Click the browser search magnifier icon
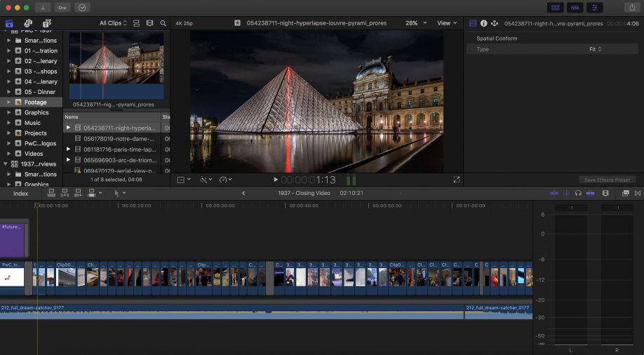 163,23
